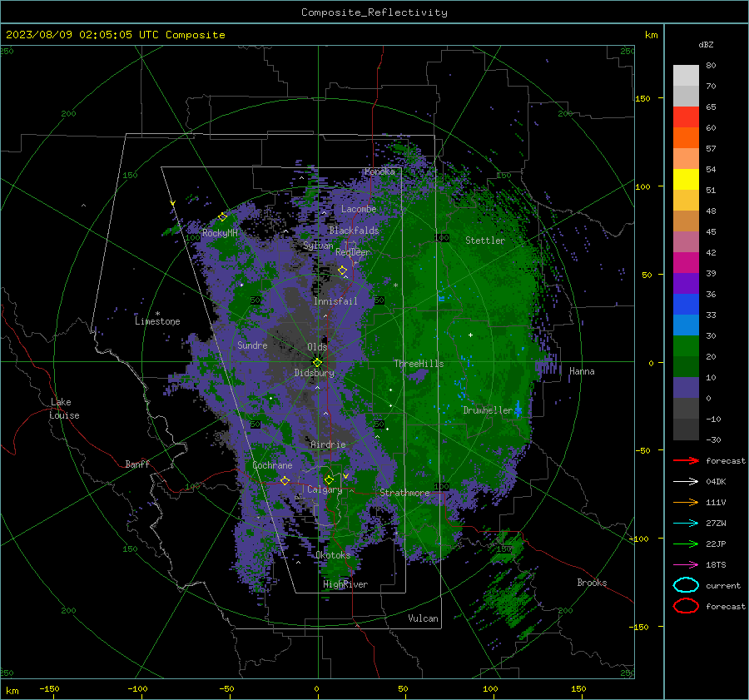Click the Lake Louise label

[64, 409]
